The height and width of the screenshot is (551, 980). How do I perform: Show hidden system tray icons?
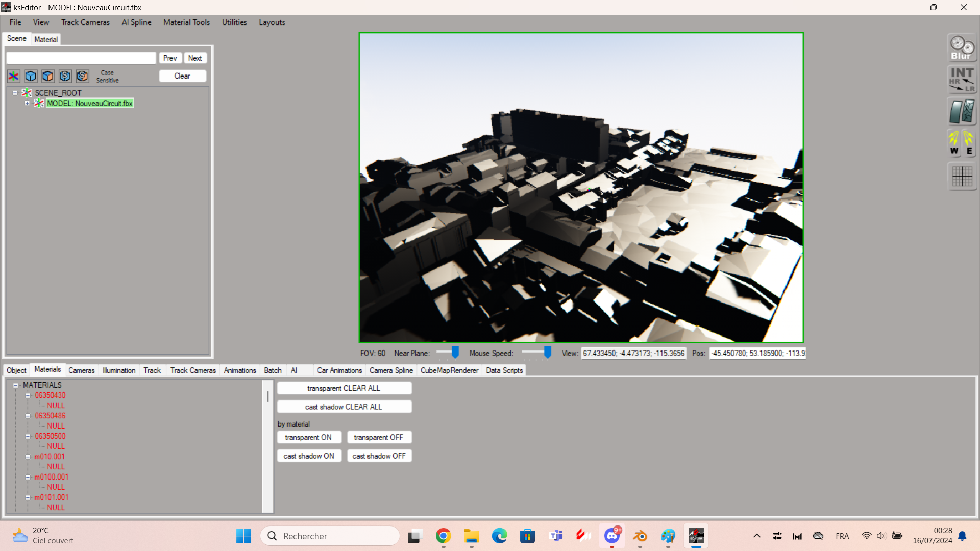point(757,536)
